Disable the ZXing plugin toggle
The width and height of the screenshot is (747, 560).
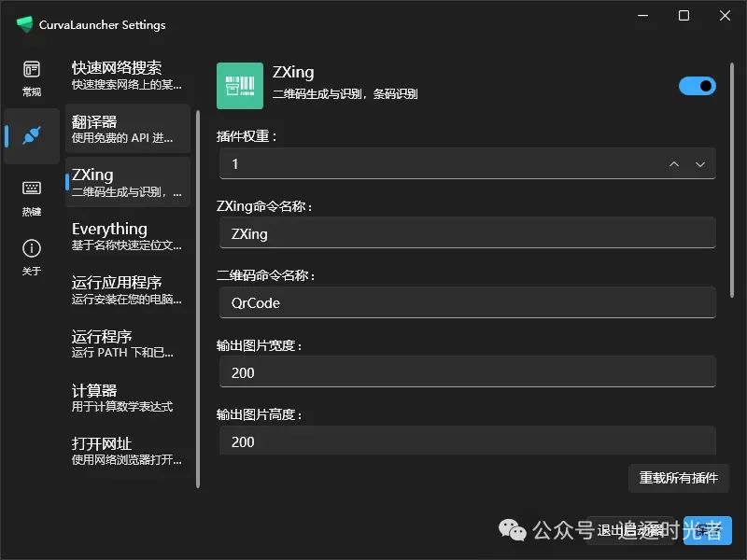[x=697, y=85]
